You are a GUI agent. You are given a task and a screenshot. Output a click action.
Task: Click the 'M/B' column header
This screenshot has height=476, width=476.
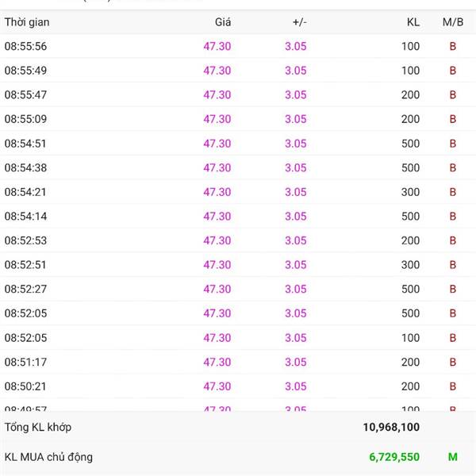(452, 22)
